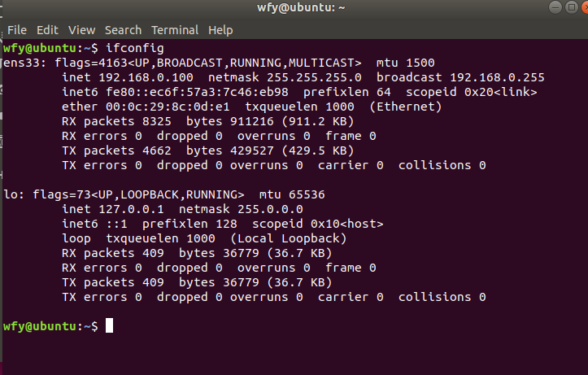Viewport: 588px width, 375px height.
Task: Click the lo interface name
Action: [x=11, y=194]
